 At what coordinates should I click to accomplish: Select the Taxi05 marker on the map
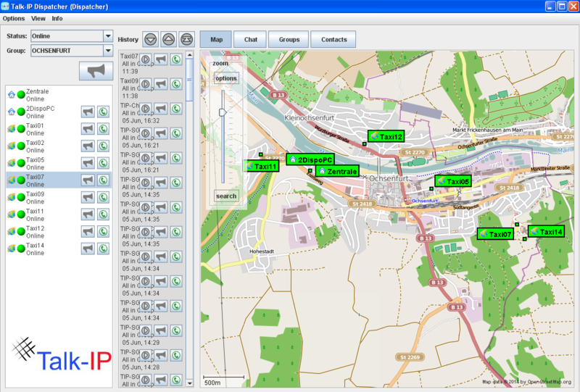[453, 181]
